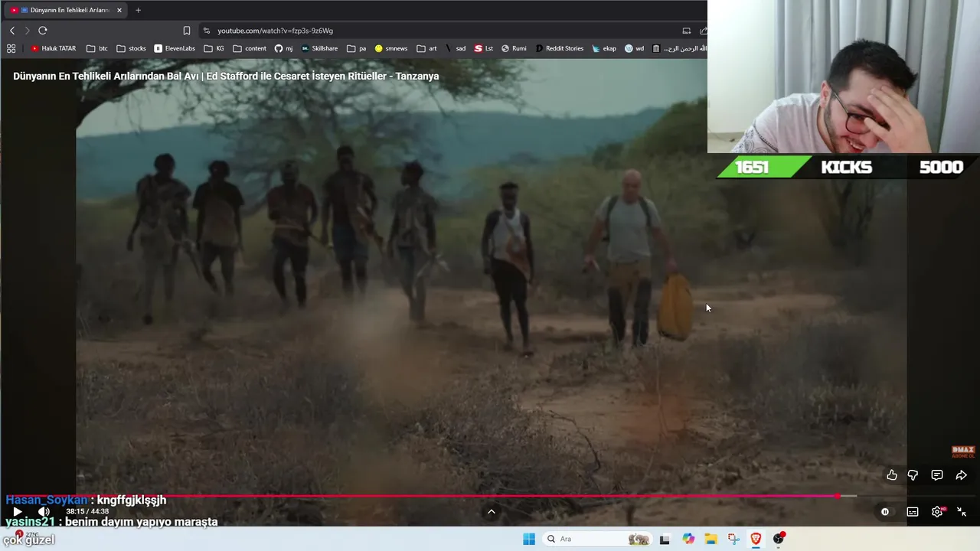980x551 pixels.
Task: Open Reddit Stories bookmark
Action: pos(559,48)
